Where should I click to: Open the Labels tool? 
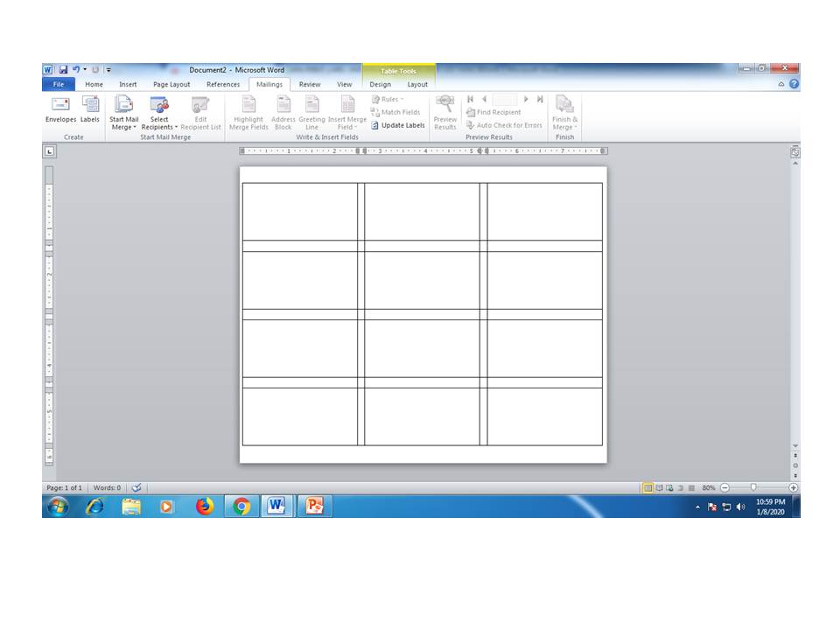(x=90, y=110)
